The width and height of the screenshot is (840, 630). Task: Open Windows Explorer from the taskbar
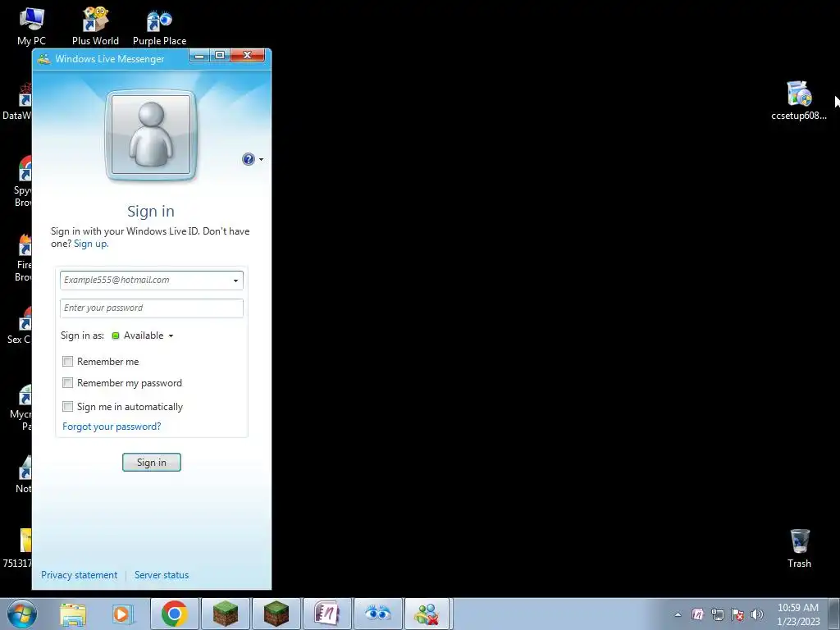[x=73, y=614]
